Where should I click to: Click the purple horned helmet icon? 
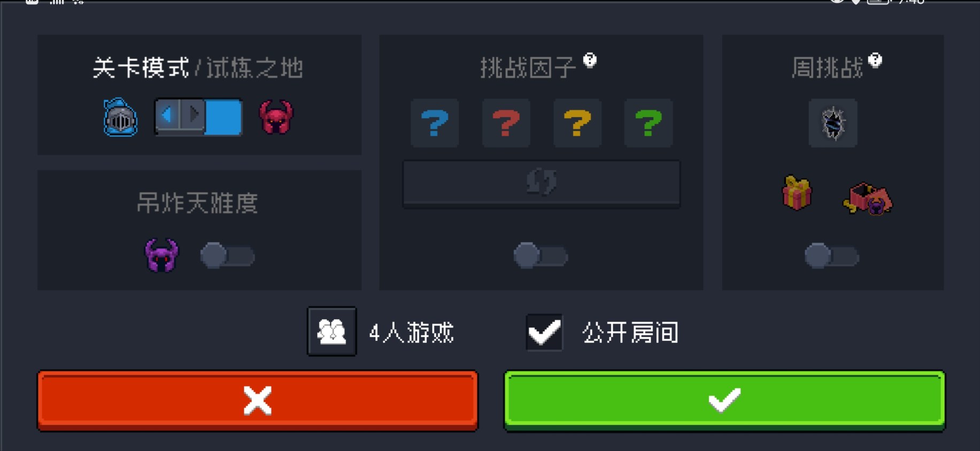coord(161,255)
